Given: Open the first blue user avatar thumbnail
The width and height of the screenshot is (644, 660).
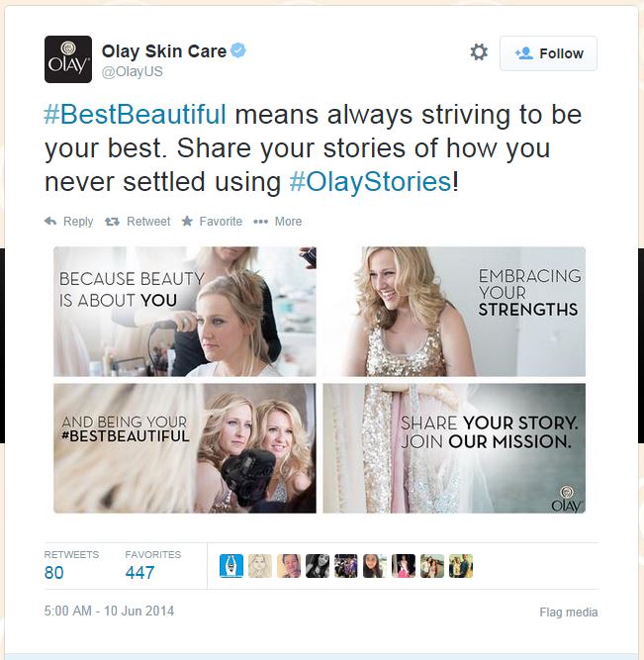Looking at the screenshot, I should (231, 566).
